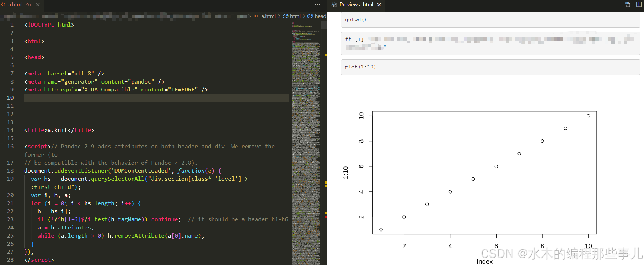Split the preview editor to the right
The width and height of the screenshot is (644, 265).
(639, 5)
